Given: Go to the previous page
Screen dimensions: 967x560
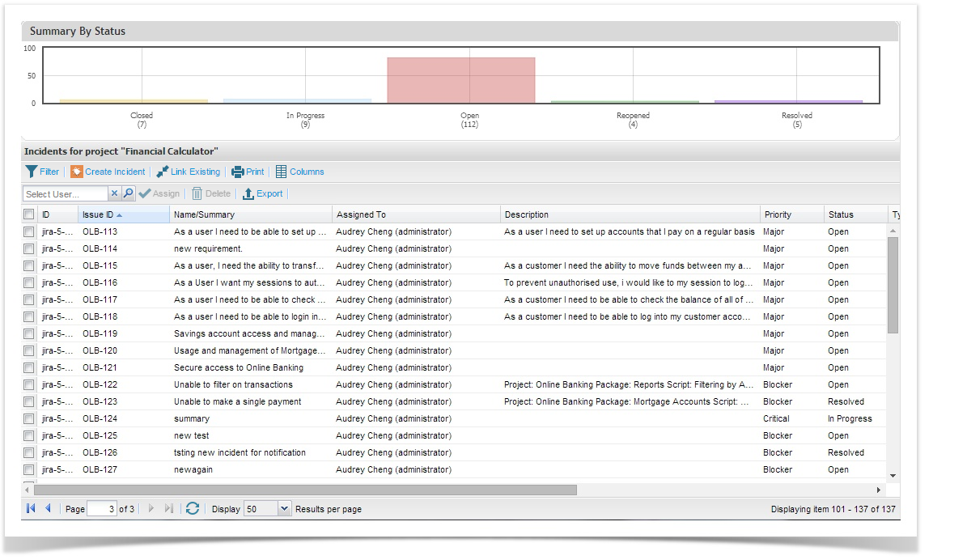Looking at the screenshot, I should (48, 508).
